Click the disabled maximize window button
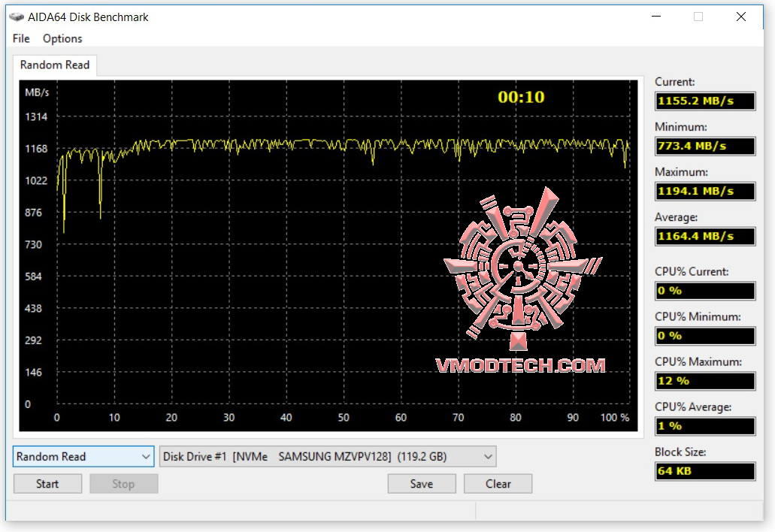The width and height of the screenshot is (775, 532). (x=698, y=17)
